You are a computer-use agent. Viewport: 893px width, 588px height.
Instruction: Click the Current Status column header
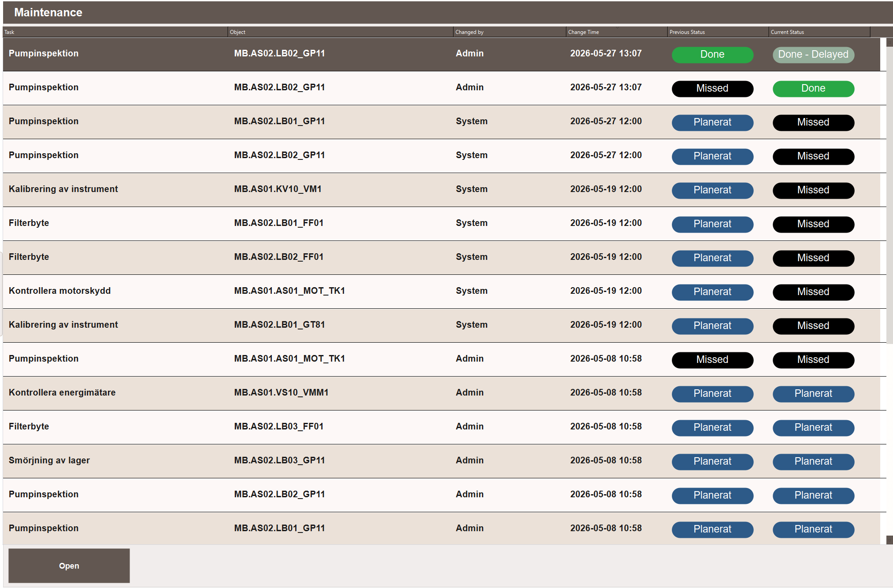819,32
